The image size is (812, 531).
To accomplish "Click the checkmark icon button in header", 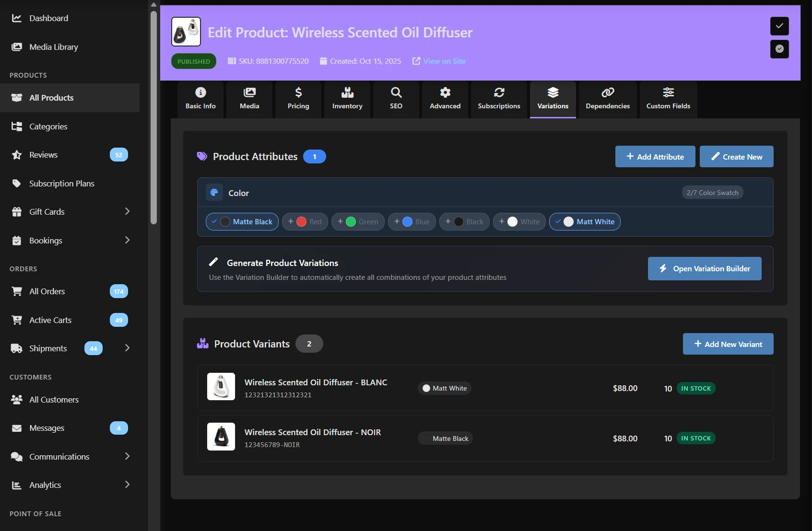I will click(779, 26).
